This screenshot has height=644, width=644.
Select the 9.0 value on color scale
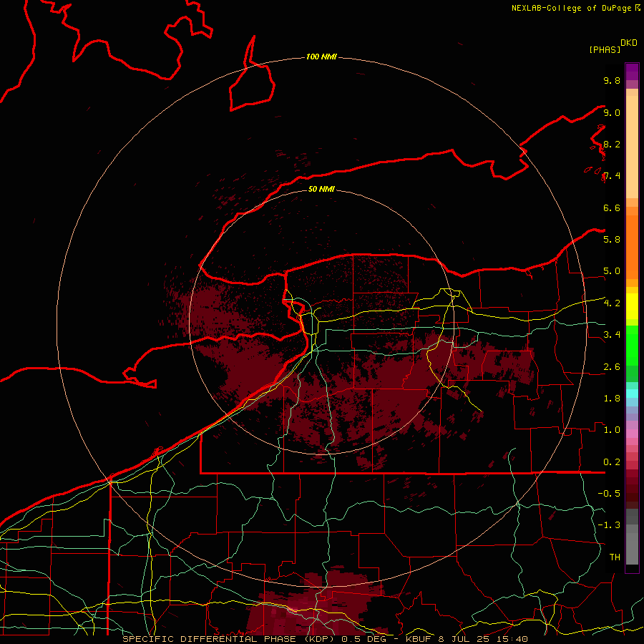[x=612, y=112]
